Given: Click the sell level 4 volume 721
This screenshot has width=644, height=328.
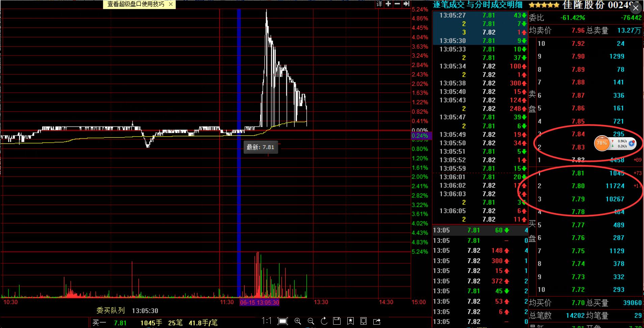Looking at the screenshot, I should pos(618,121).
